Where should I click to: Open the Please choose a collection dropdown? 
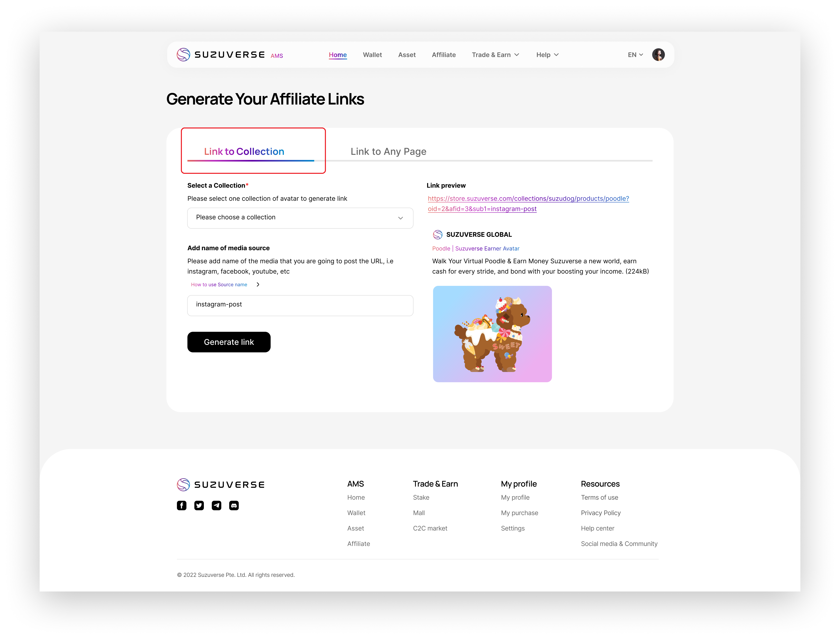pyautogui.click(x=300, y=218)
